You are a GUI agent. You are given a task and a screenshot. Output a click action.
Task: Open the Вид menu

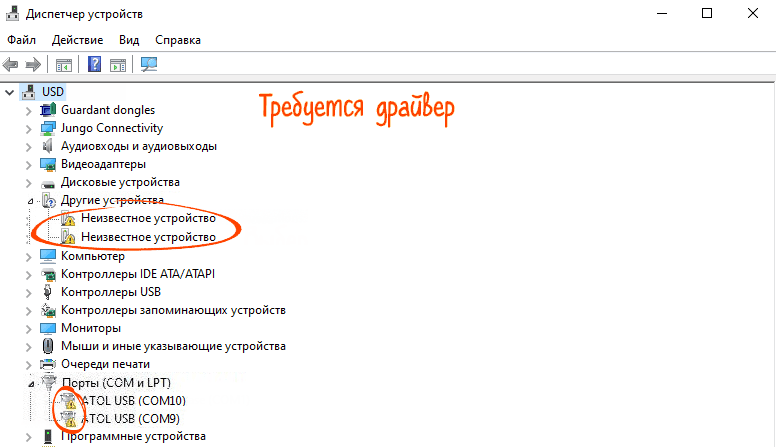pyautogui.click(x=129, y=40)
